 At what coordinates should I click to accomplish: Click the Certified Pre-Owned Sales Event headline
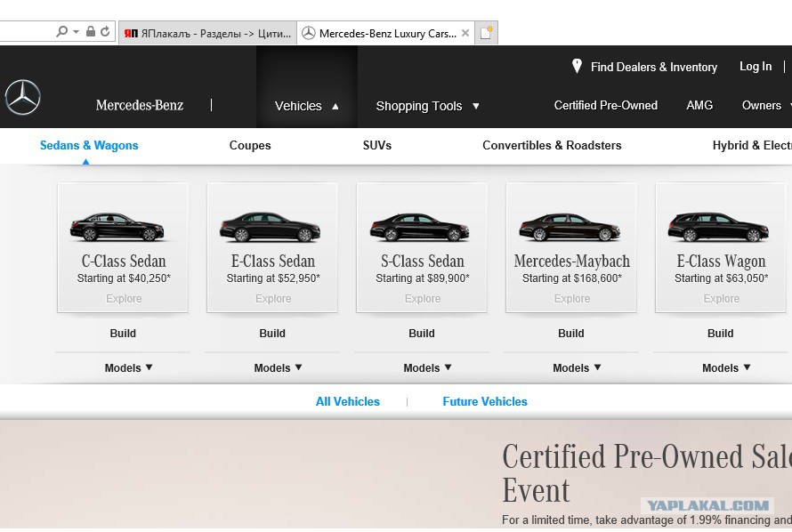pos(647,473)
